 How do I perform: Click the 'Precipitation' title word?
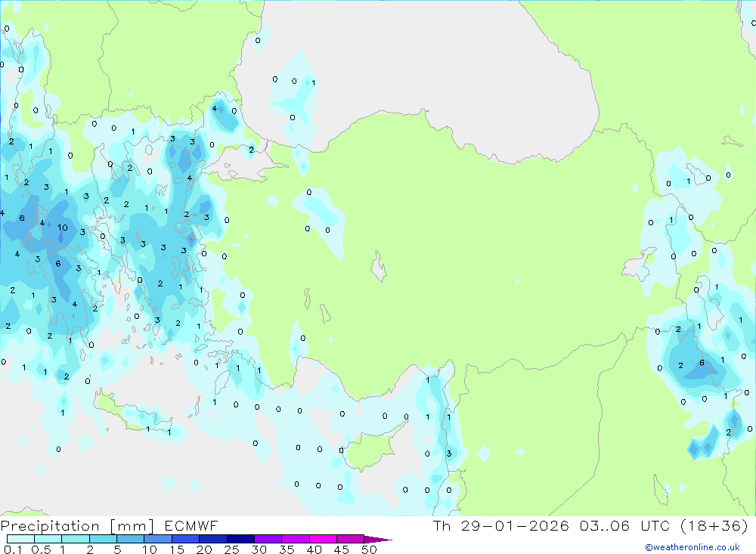[x=50, y=525]
